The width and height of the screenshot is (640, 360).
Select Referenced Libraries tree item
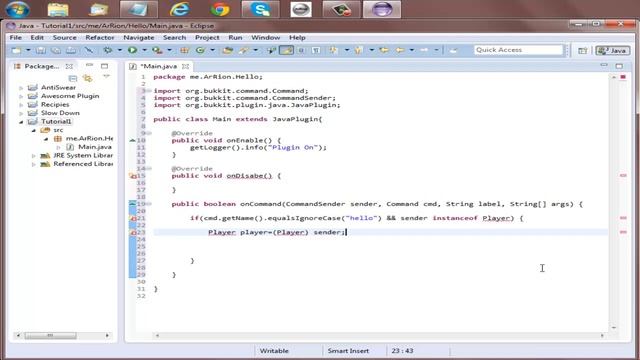[x=83, y=164]
